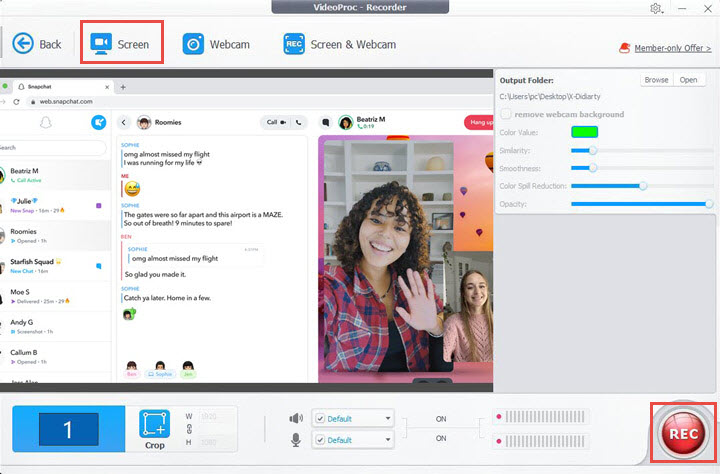Click the blue new chat icon
Screen dimensions: 720x474
point(98,122)
